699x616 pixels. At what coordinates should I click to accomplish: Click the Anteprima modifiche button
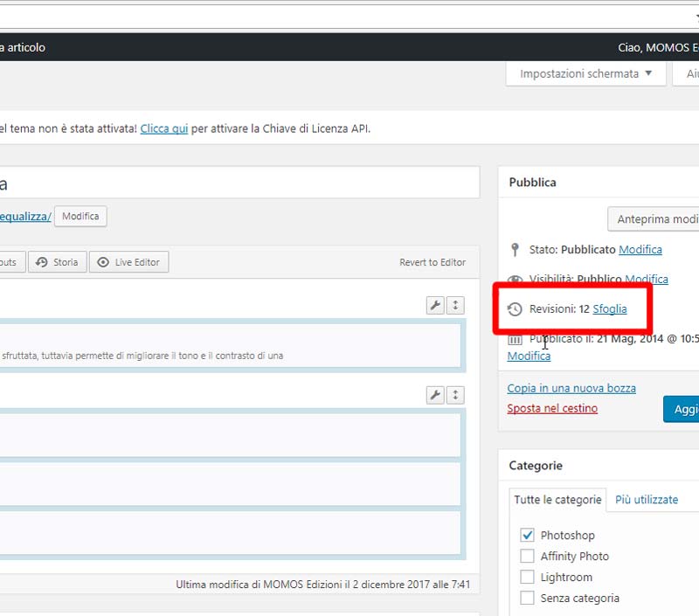tap(654, 218)
